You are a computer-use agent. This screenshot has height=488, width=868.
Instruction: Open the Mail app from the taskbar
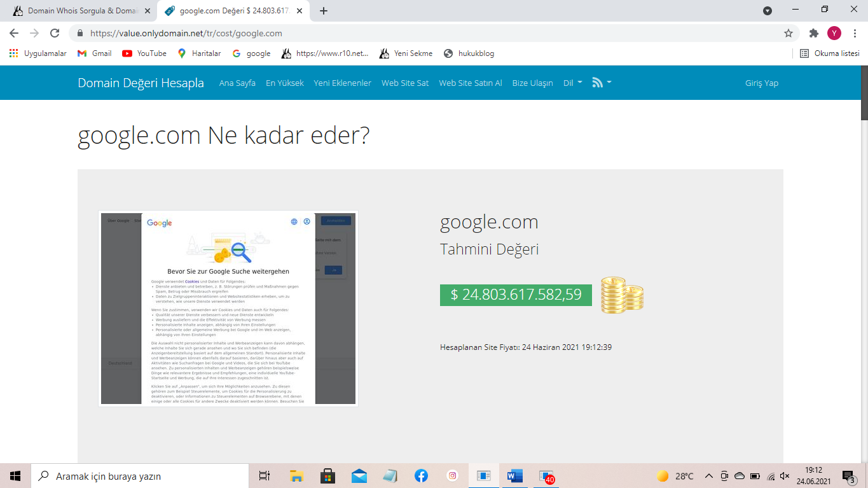click(359, 475)
